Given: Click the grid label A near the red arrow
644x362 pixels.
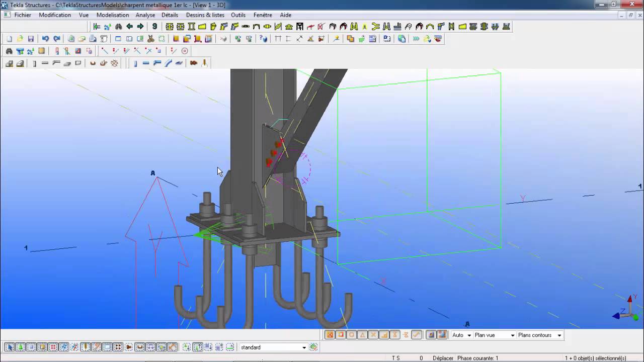Looking at the screenshot, I should [x=153, y=173].
